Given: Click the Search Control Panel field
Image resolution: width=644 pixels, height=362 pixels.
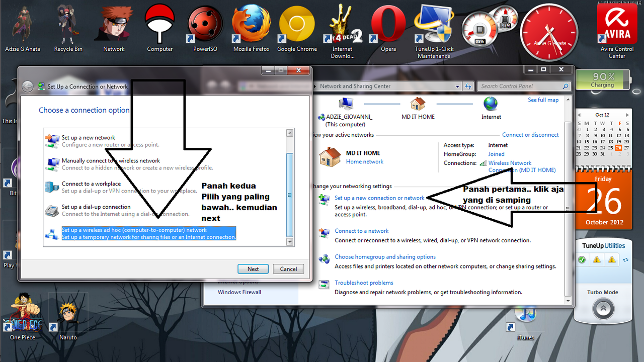Looking at the screenshot, I should [523, 86].
